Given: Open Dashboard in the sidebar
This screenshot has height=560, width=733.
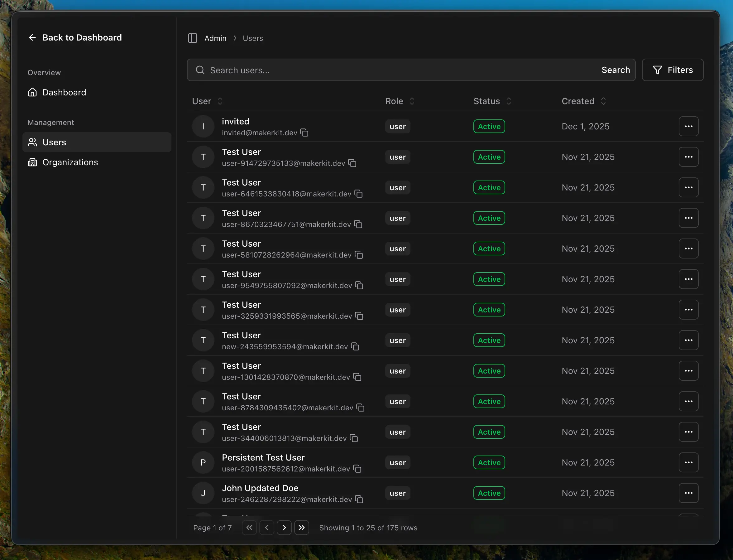Looking at the screenshot, I should (64, 92).
